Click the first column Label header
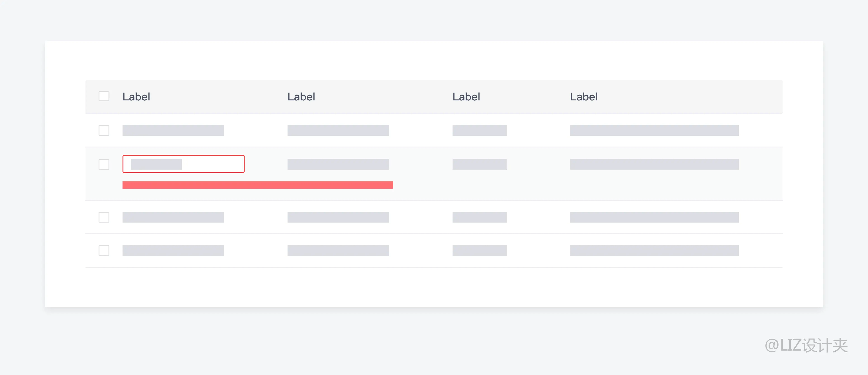 click(136, 97)
